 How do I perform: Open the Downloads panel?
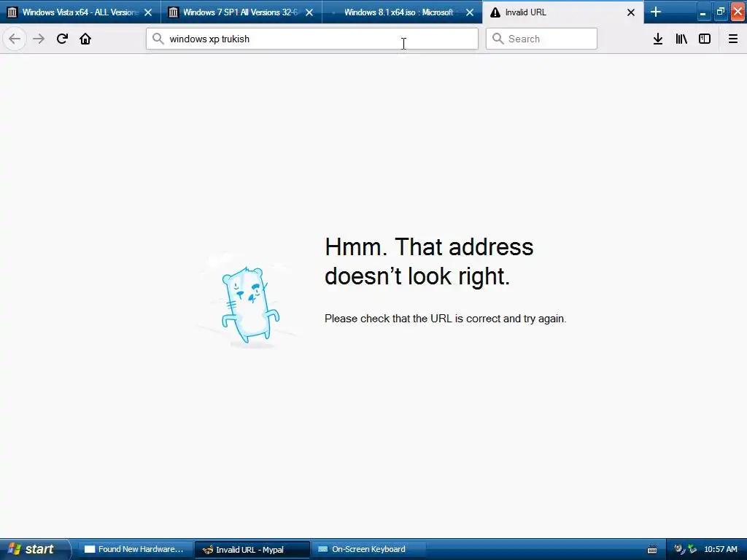(658, 39)
